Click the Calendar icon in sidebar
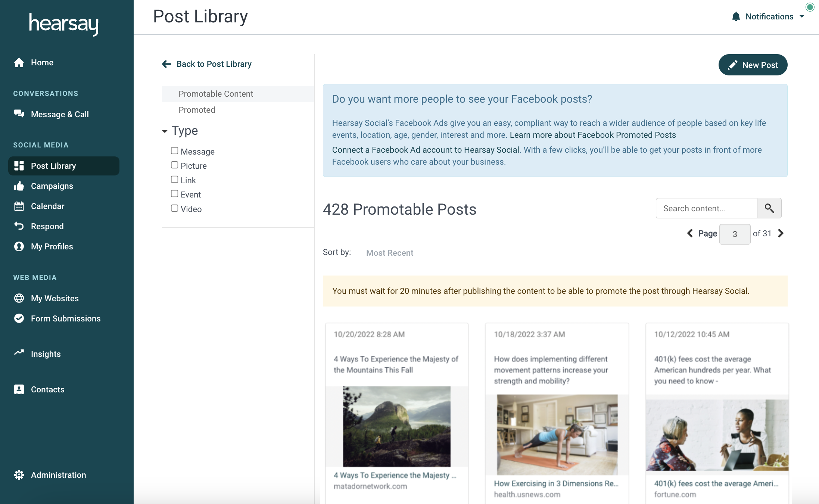Viewport: 819px width, 504px height. [x=19, y=206]
